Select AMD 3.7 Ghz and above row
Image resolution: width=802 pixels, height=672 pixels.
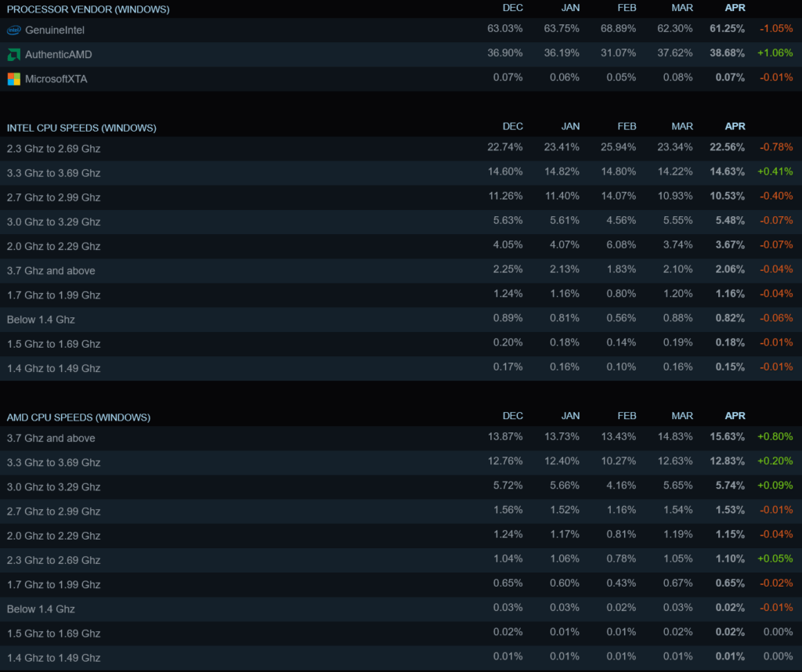coord(401,439)
